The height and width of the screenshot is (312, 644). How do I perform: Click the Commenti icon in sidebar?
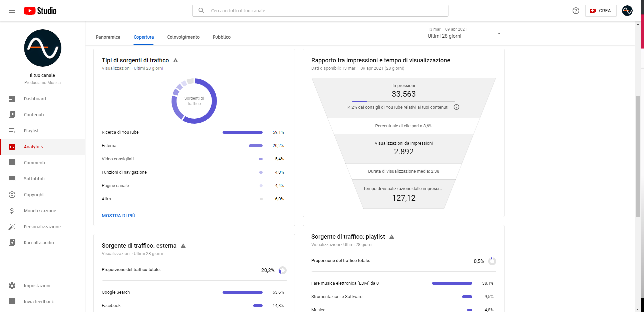pos(12,163)
